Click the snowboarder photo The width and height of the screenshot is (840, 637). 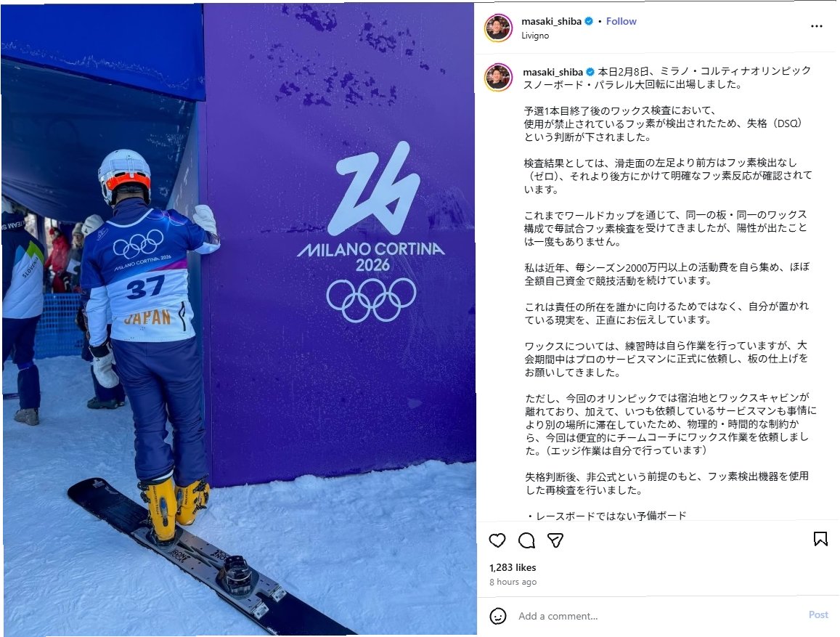point(238,320)
